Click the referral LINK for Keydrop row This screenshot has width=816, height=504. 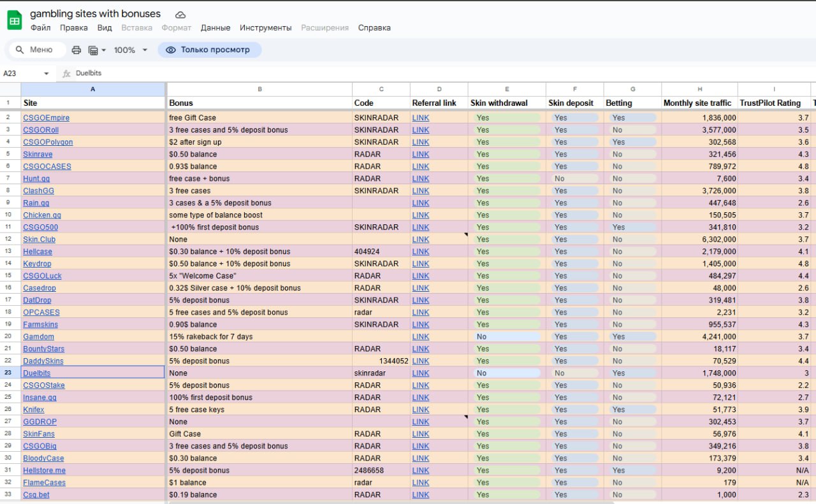(420, 264)
